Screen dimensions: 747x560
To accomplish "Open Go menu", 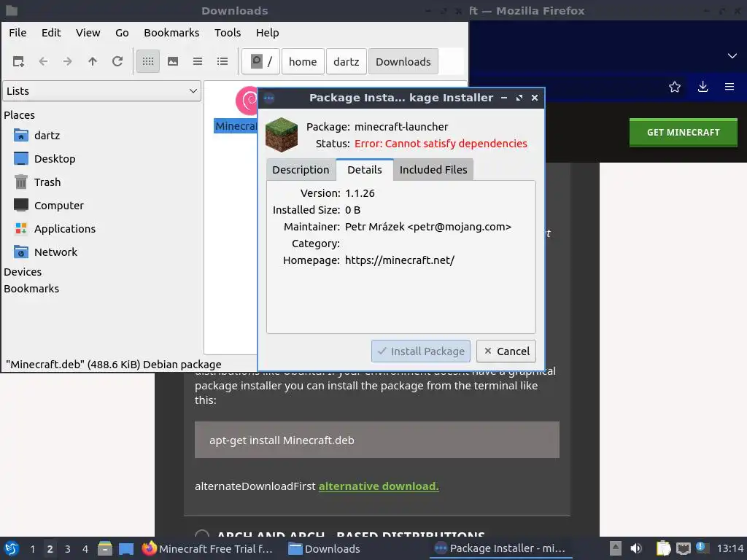I will tap(122, 32).
